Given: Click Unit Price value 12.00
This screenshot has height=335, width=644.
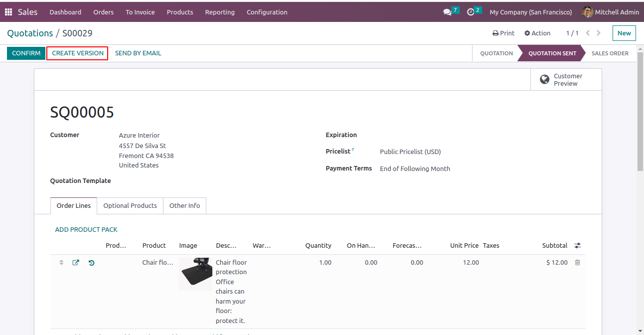Looking at the screenshot, I should [471, 262].
